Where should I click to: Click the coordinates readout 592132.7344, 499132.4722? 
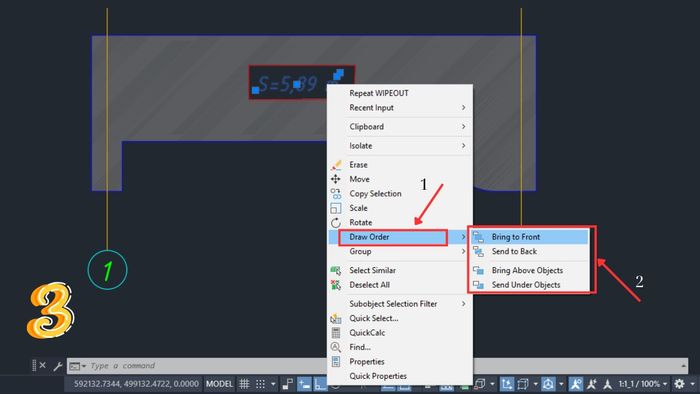[136, 384]
